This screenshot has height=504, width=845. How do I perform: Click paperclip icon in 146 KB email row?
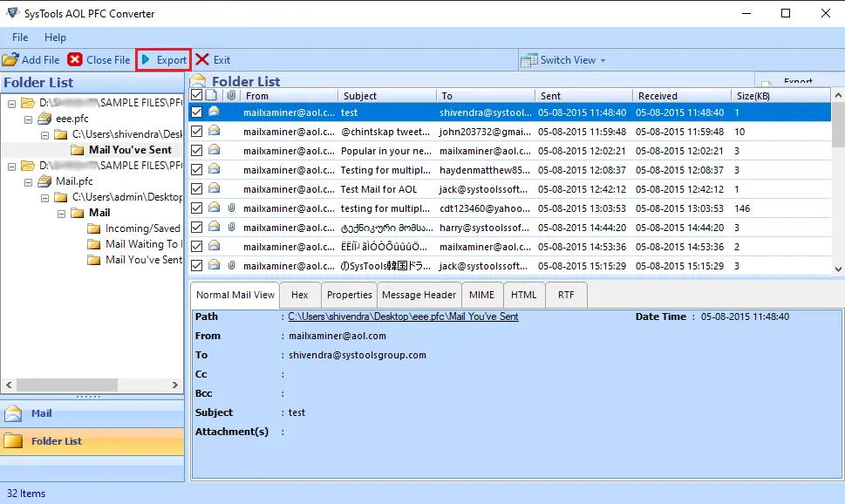pyautogui.click(x=231, y=208)
